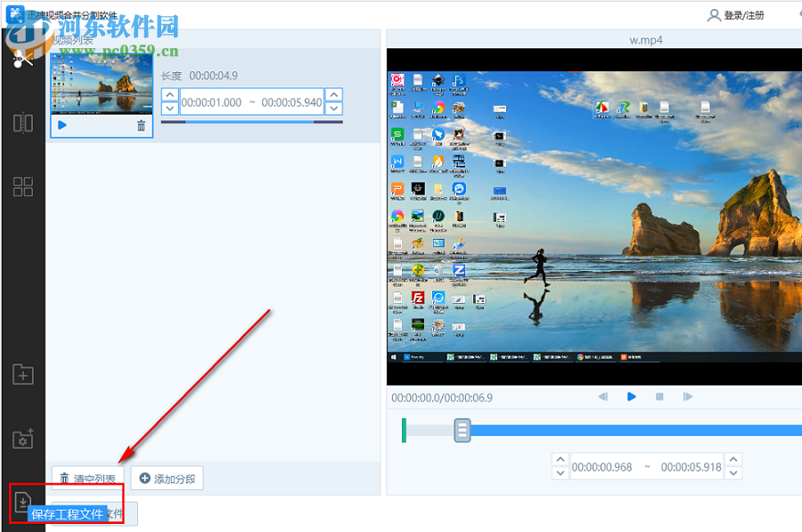
Task: Decrease clip start time 00:00:01.000
Action: (x=170, y=108)
